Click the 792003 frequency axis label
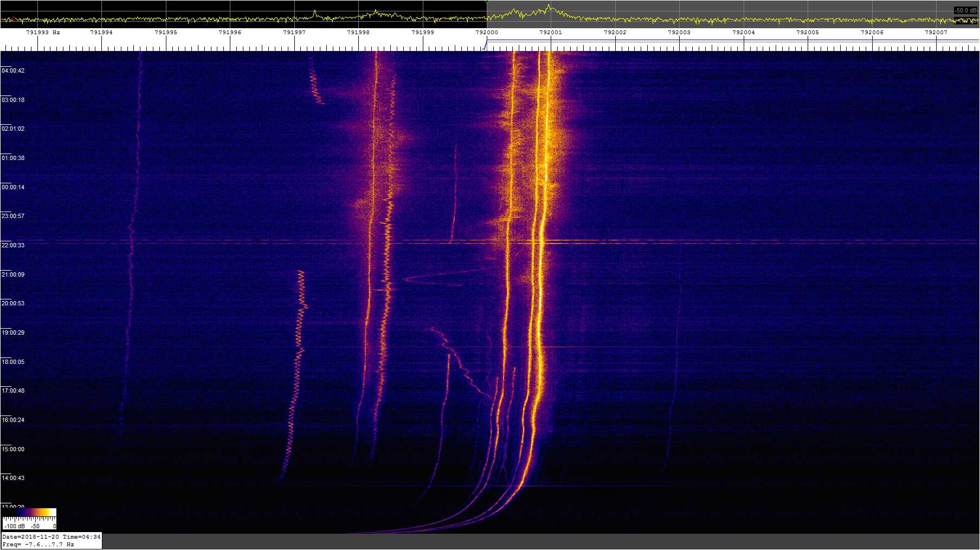 click(x=679, y=33)
